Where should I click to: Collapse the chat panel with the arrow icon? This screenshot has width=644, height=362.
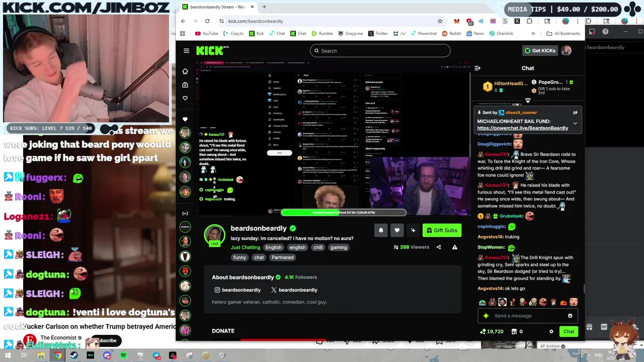click(x=477, y=68)
